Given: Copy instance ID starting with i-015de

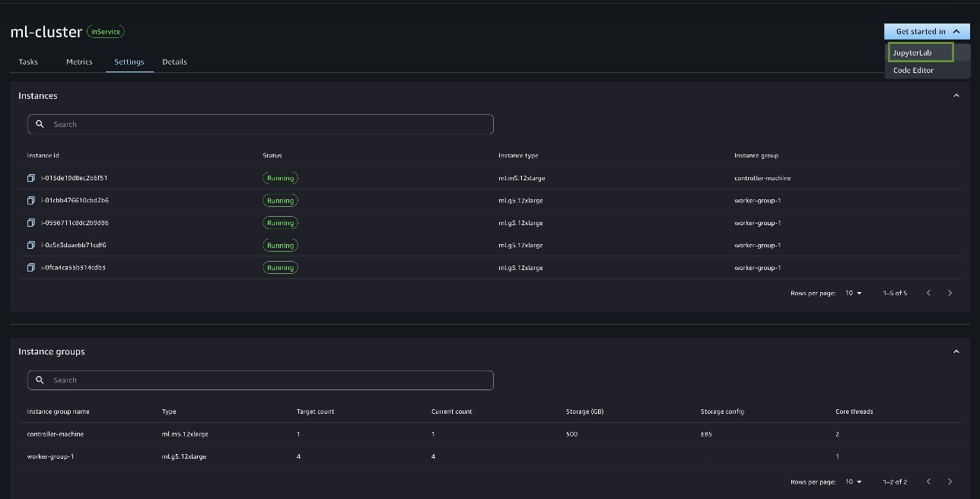Looking at the screenshot, I should point(31,178).
